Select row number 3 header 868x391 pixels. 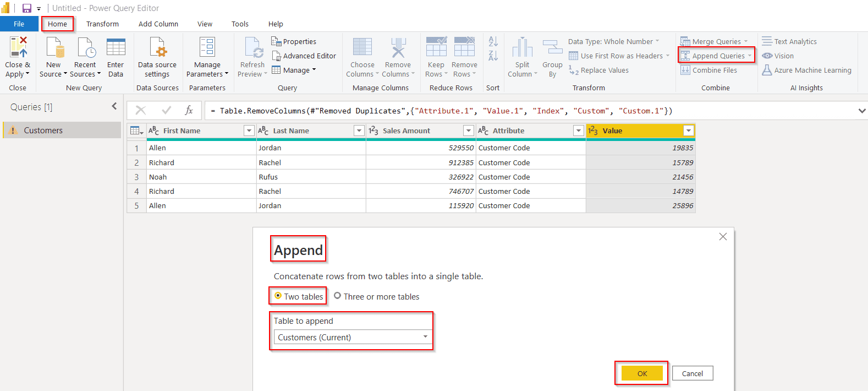pos(136,177)
